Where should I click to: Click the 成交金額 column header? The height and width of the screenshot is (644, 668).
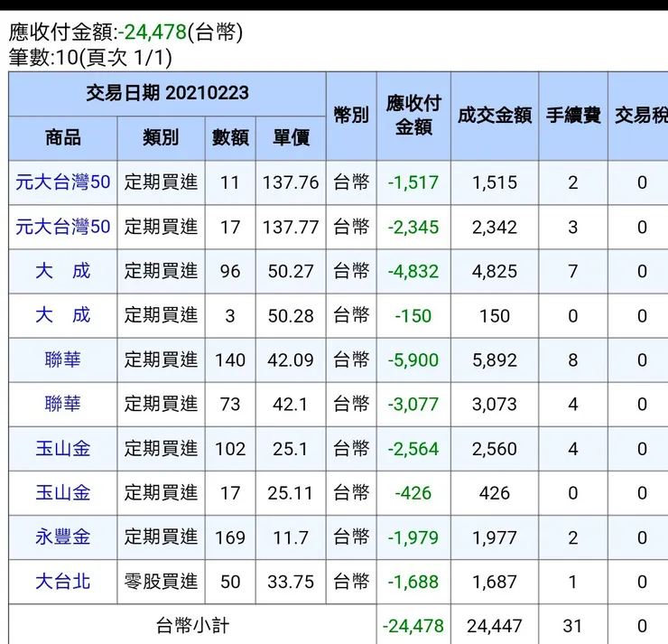coord(495,116)
